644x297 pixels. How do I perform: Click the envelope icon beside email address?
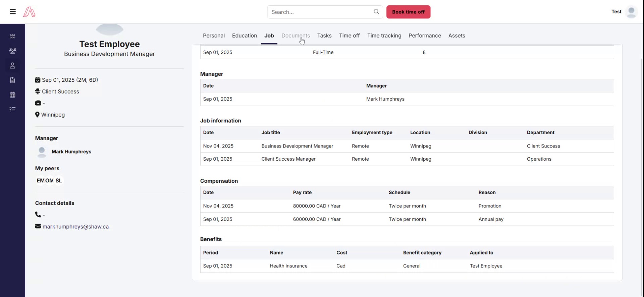38,226
